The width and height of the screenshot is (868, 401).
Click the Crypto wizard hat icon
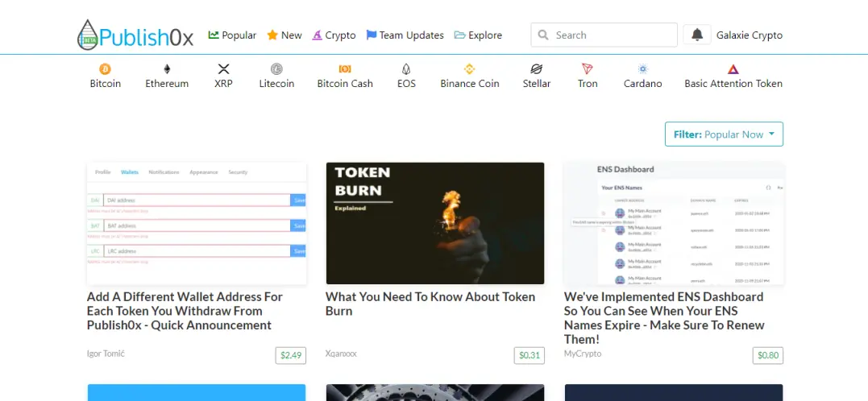pyautogui.click(x=318, y=35)
